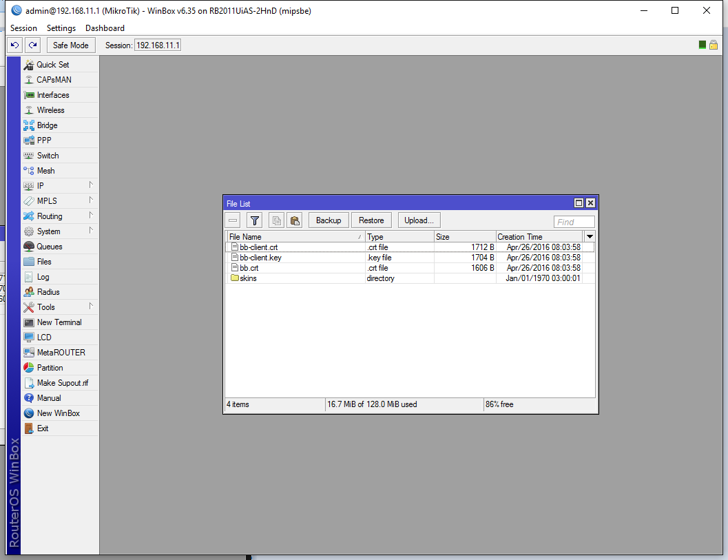
Task: Sort by the Type column header
Action: [399, 236]
